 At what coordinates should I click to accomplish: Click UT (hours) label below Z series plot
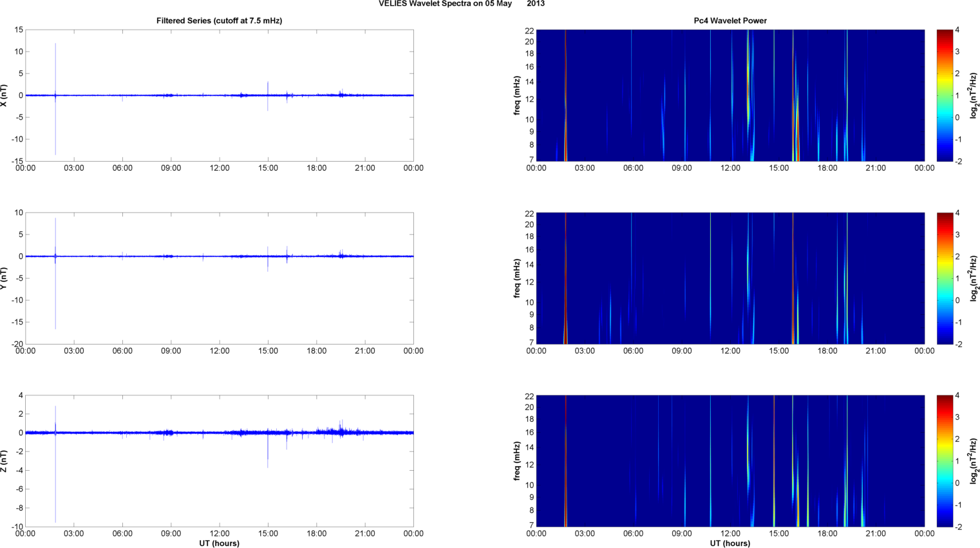[219, 543]
